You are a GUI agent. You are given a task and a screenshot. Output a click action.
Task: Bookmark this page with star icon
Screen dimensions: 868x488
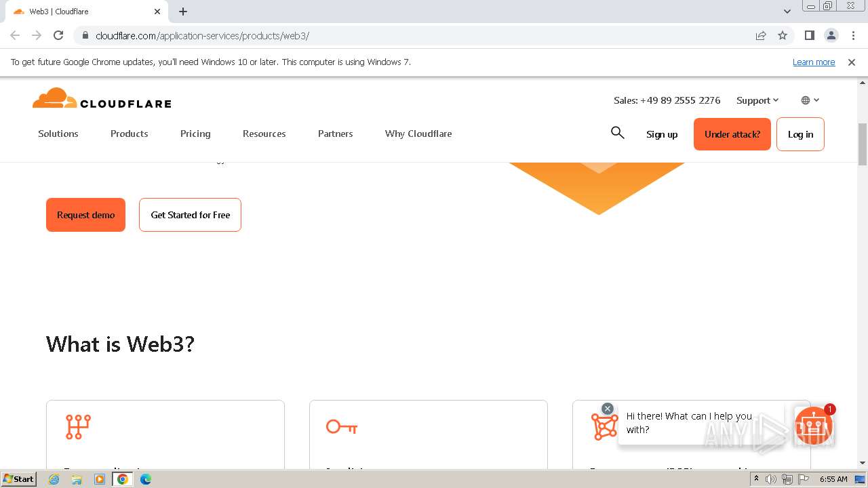click(x=783, y=35)
